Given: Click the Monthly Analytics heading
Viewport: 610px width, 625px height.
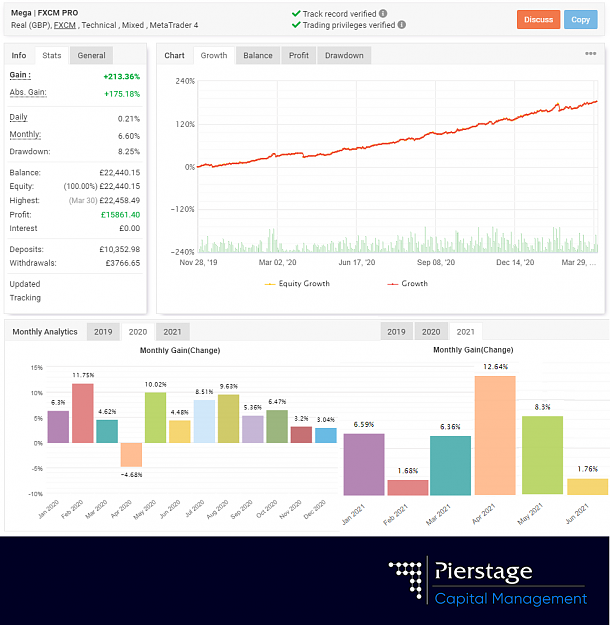Looking at the screenshot, I should point(45,332).
